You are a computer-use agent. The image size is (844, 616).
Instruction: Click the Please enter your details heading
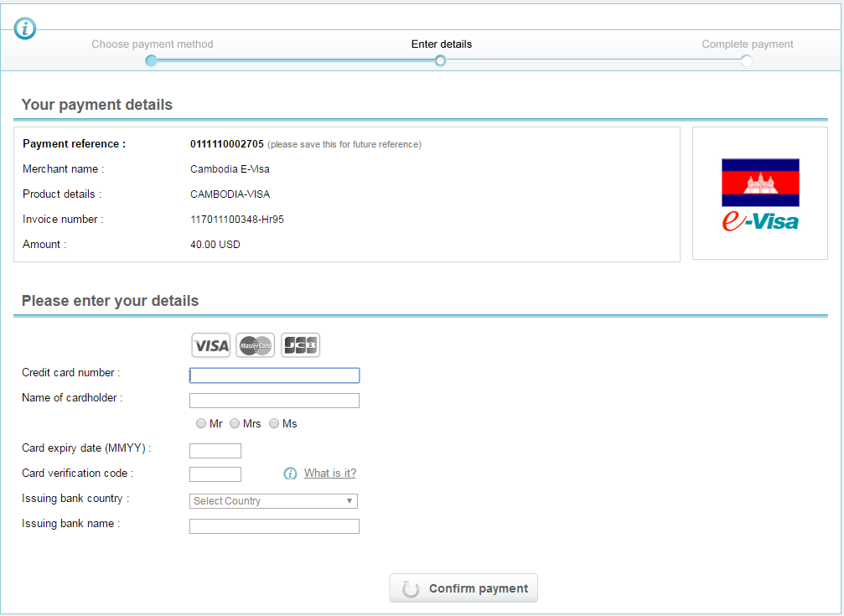tap(110, 301)
